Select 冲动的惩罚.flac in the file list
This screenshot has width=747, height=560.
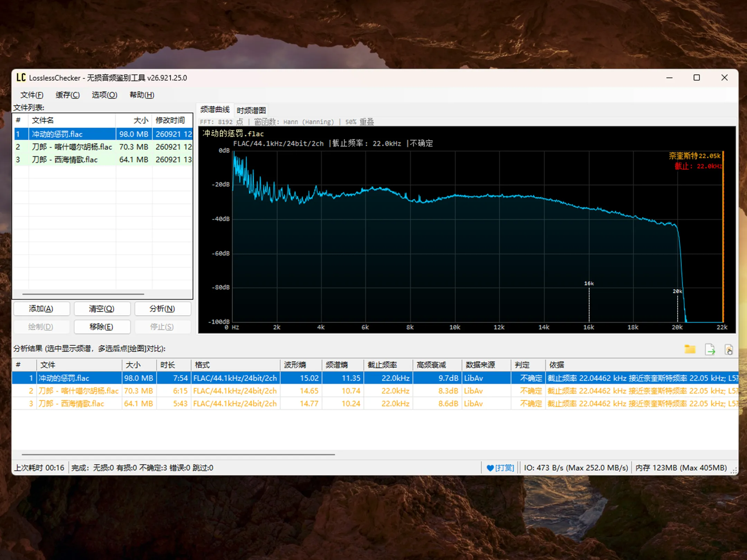pos(103,134)
